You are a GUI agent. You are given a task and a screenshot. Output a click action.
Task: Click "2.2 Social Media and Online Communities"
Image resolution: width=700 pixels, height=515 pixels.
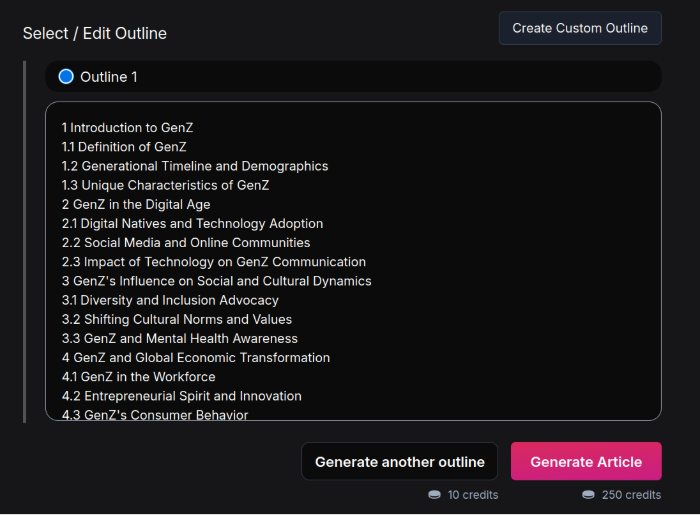pyautogui.click(x=186, y=243)
